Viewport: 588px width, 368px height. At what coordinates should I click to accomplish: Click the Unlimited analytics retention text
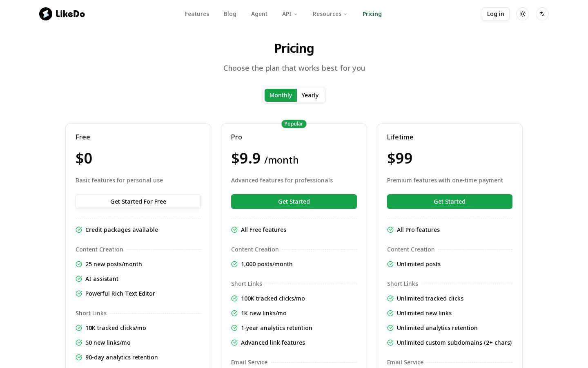tap(437, 328)
